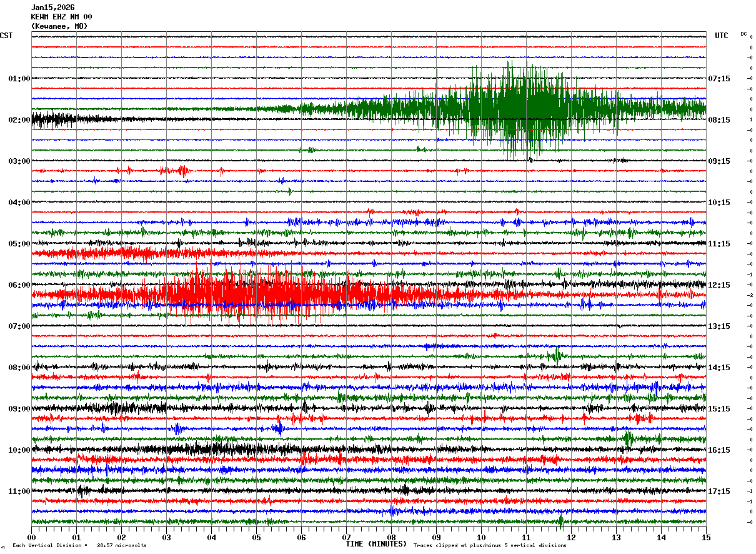Click the 09:15 UTC time label

coord(719,161)
